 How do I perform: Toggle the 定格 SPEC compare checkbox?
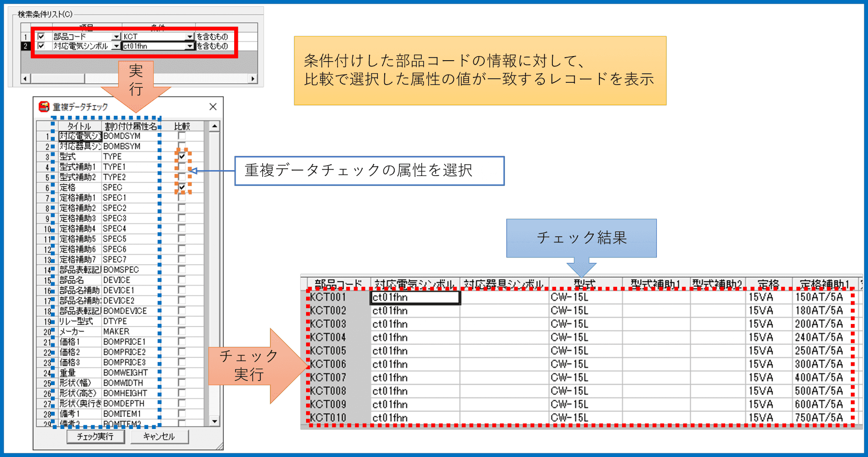pos(182,187)
